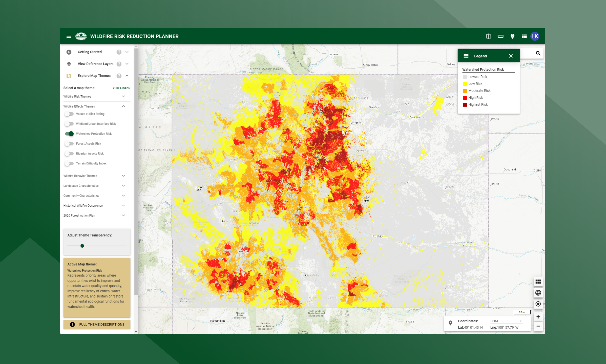Expand Historical Wildfire Occurrence group
The image size is (606, 364).
click(123, 206)
